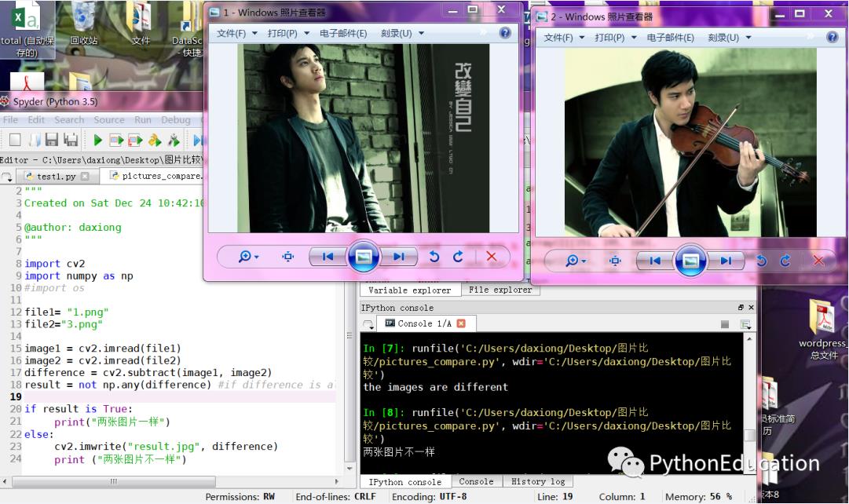849x504 pixels.
Task: Open 刻录(U) menu in viewer 1
Action: 402,34
